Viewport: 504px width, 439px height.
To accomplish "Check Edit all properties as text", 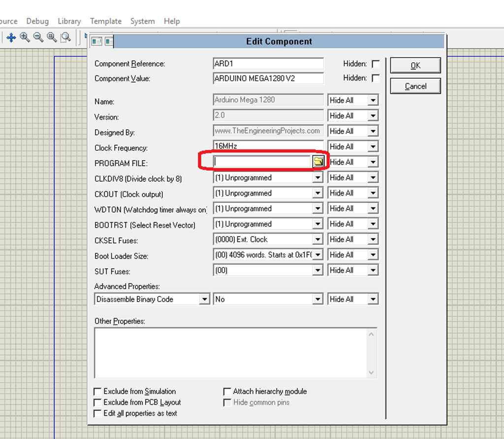I will coord(98,413).
